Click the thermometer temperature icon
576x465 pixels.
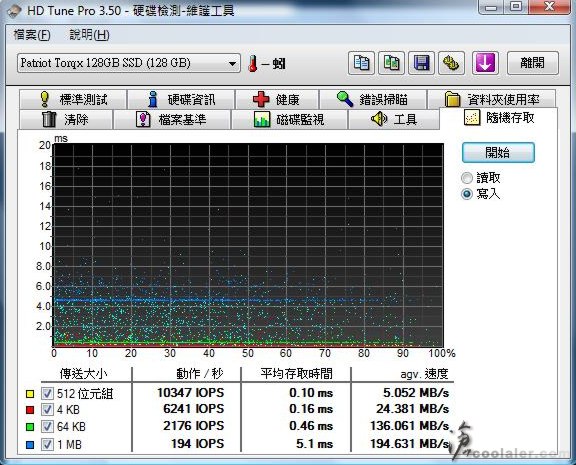click(x=253, y=64)
